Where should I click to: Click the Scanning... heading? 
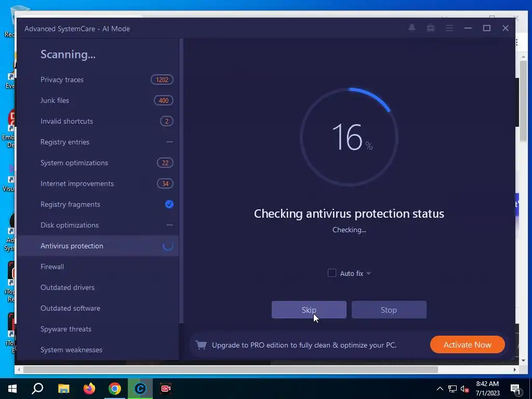pos(68,54)
